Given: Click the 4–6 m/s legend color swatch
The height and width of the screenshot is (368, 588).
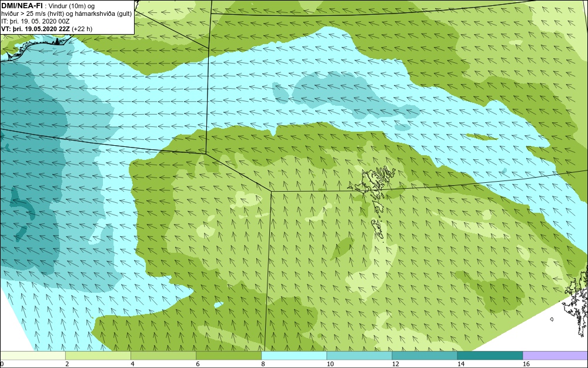Looking at the screenshot, I should click(163, 356).
